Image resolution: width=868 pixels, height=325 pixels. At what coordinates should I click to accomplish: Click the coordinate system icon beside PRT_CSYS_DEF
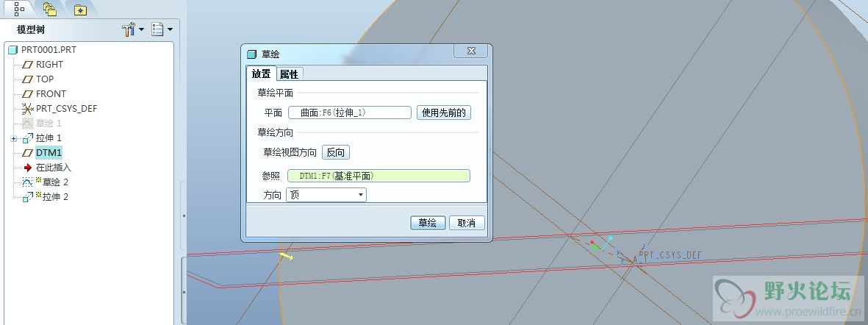point(28,109)
